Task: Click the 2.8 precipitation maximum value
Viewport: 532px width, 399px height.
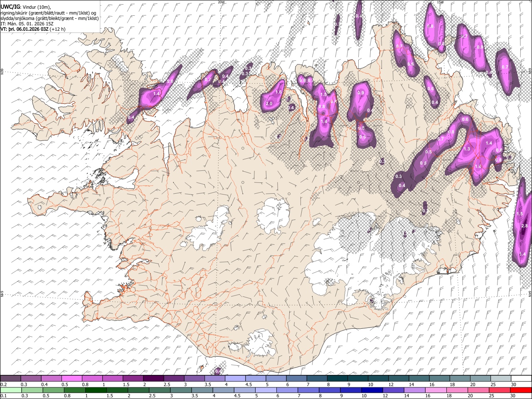Action: [524, 226]
